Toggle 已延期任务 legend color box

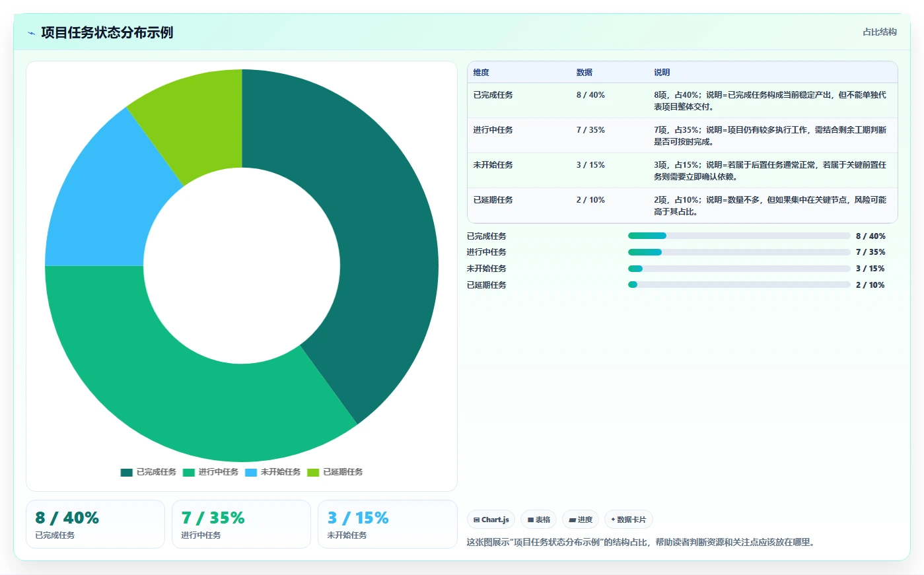[x=313, y=472]
